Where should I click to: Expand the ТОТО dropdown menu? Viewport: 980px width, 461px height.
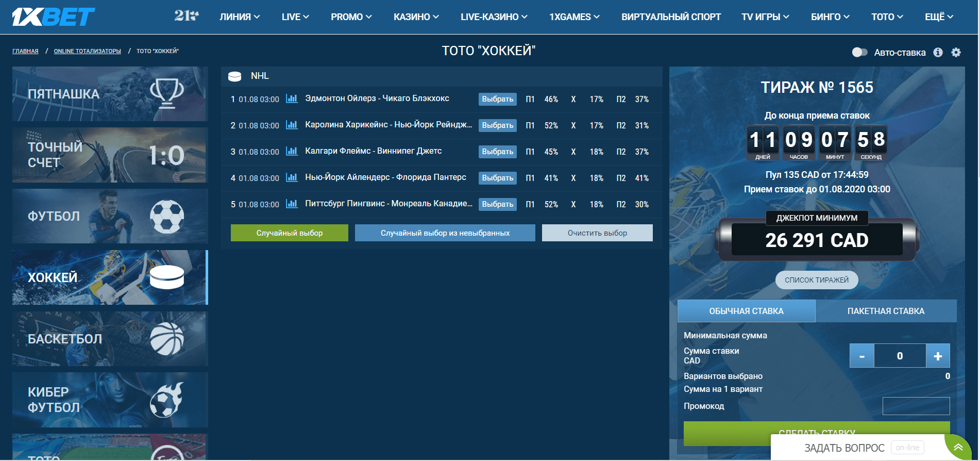click(887, 17)
